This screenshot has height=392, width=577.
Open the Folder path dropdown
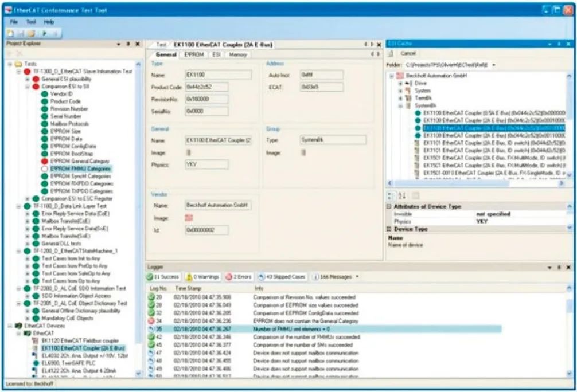click(x=494, y=65)
